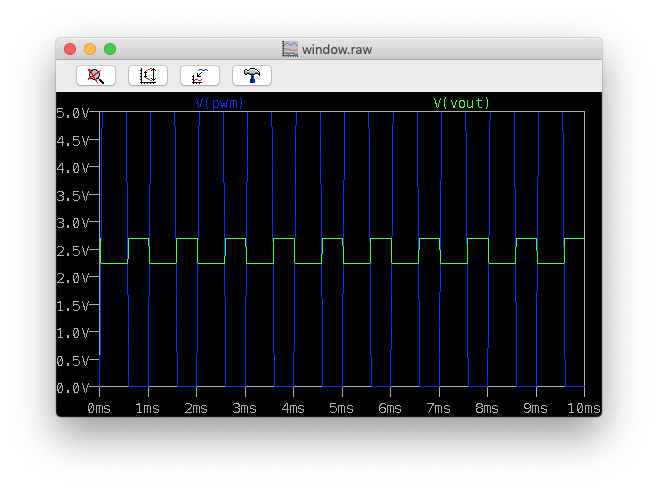The width and height of the screenshot is (658, 491).
Task: Click the 7ms time axis label
Action: (439, 408)
